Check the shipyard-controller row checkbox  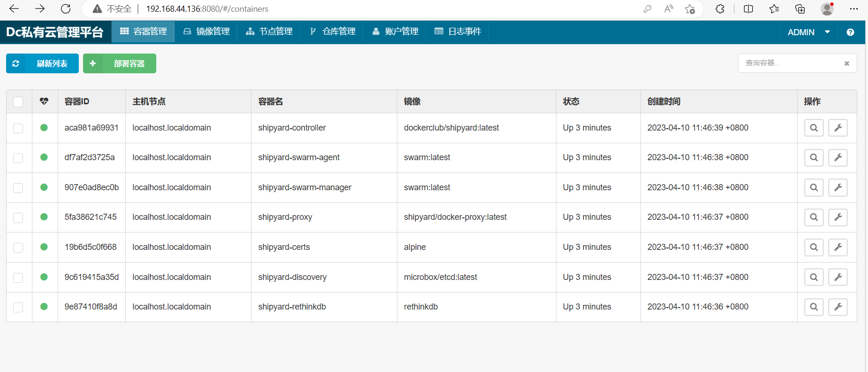click(18, 128)
